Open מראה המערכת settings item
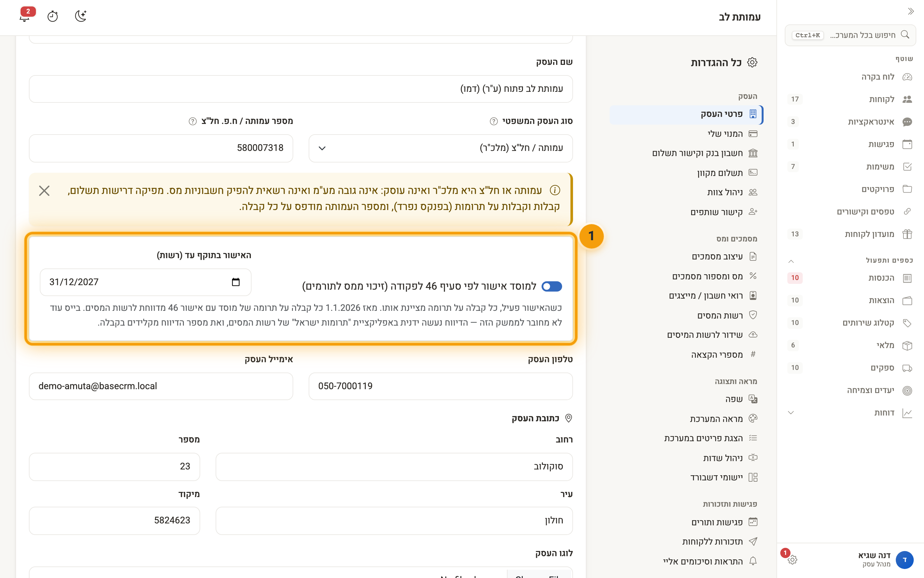 coord(686,419)
